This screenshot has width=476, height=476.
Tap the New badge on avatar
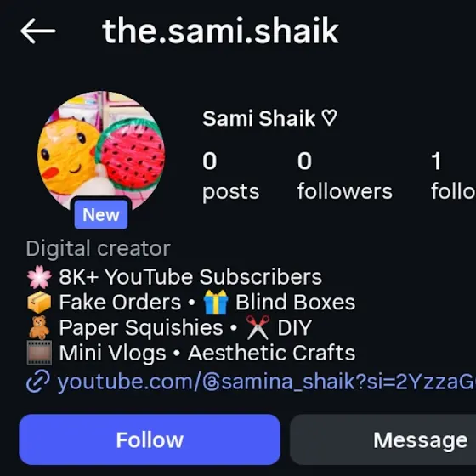[x=101, y=214]
